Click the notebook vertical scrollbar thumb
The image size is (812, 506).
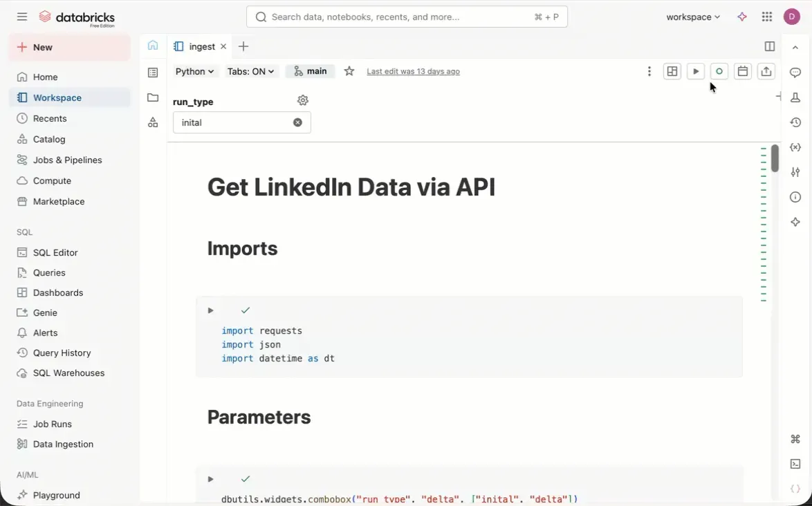[775, 158]
